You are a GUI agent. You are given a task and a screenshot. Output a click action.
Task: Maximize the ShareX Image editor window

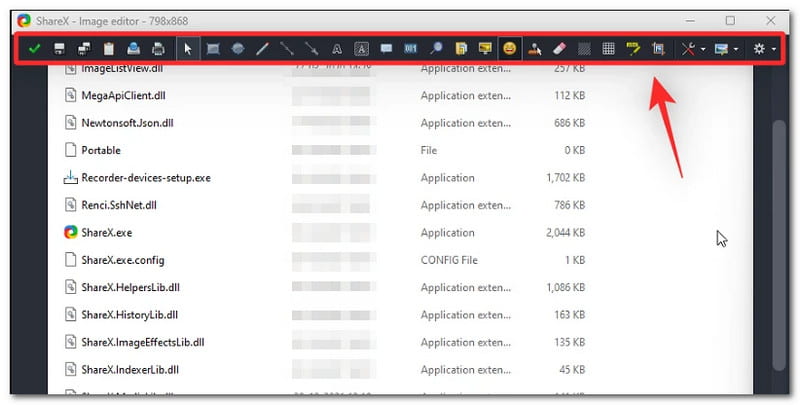730,21
